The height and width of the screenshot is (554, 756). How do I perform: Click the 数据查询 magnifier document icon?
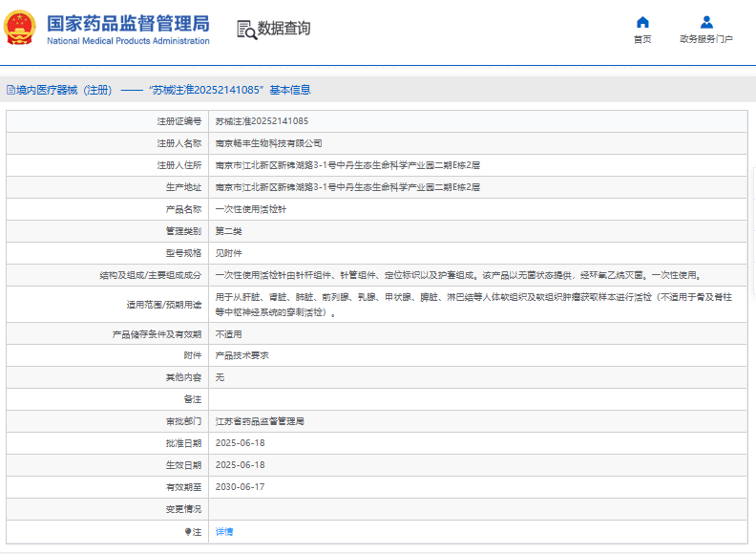tap(246, 30)
